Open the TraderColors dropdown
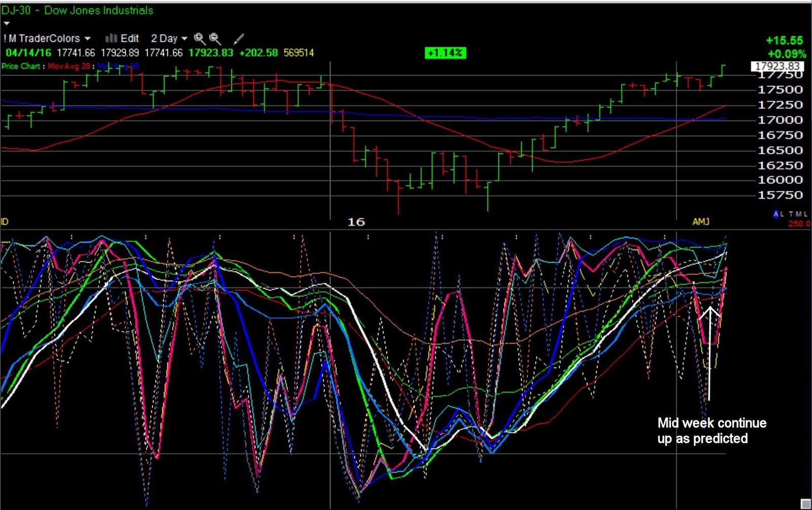812x510 pixels. (x=86, y=39)
